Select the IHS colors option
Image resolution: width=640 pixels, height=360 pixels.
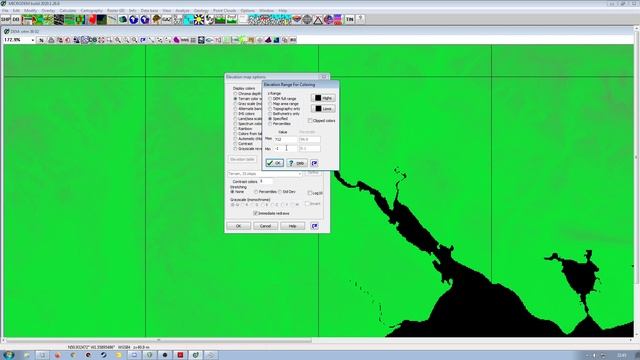tap(235, 113)
